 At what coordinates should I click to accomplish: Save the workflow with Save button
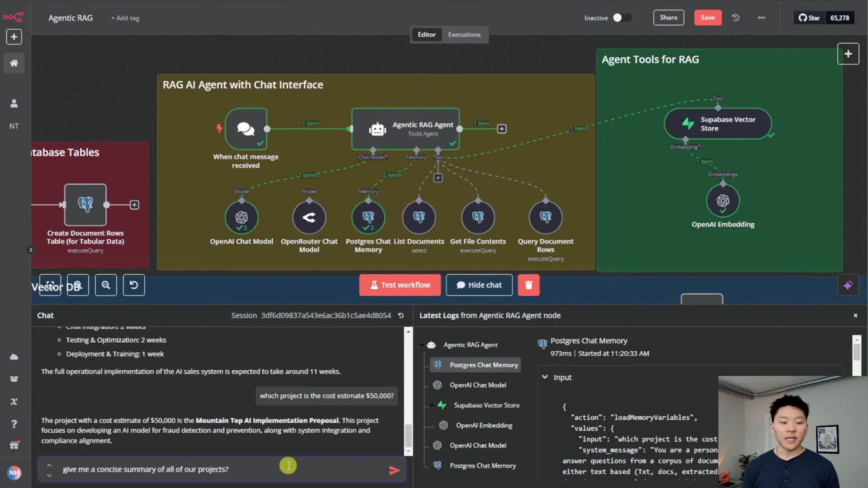pos(708,17)
